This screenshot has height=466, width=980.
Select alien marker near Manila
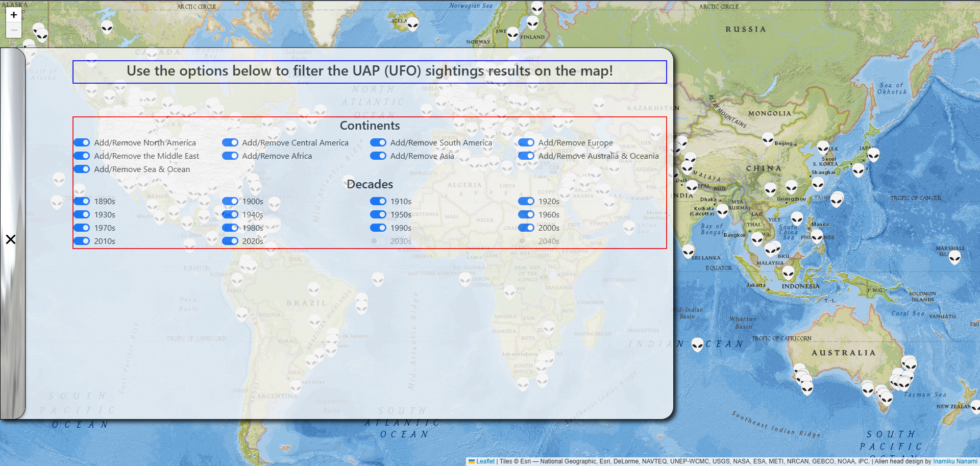817,237
